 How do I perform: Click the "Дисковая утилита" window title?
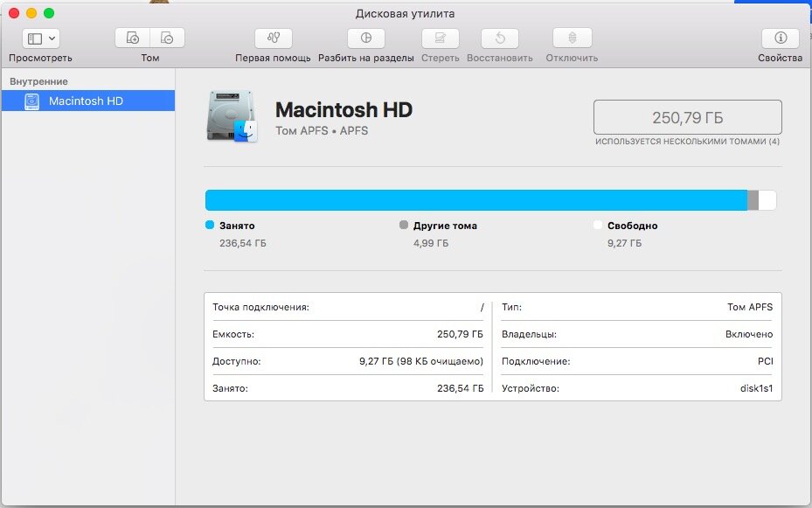point(405,13)
